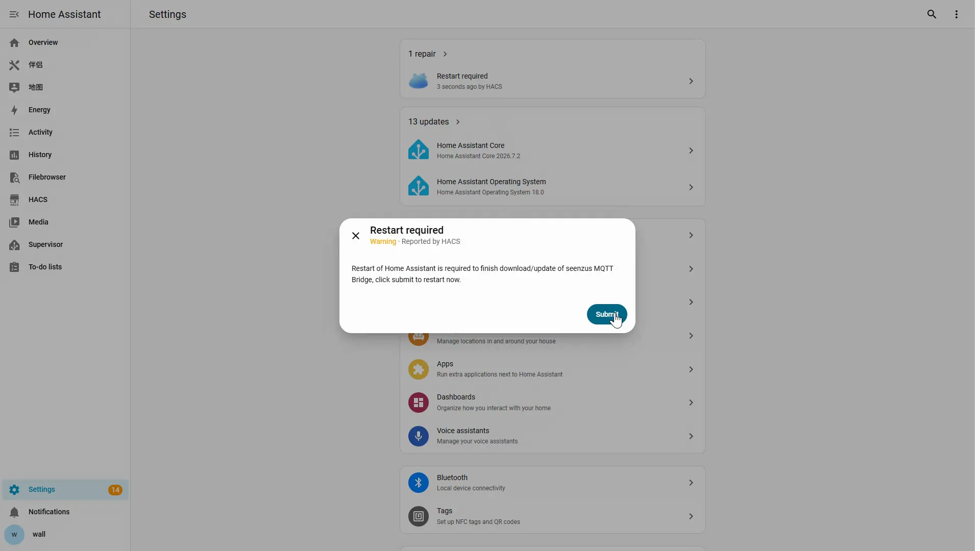Submit the restart request

(607, 314)
